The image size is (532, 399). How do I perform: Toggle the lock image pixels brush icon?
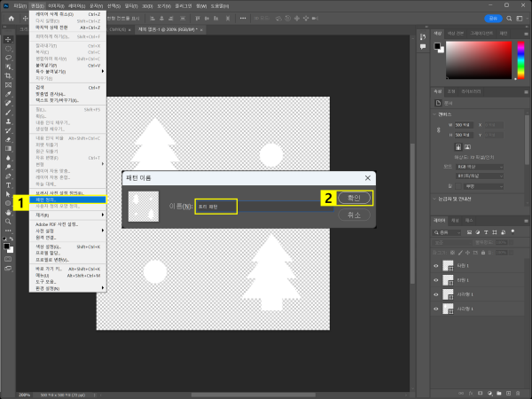point(460,253)
